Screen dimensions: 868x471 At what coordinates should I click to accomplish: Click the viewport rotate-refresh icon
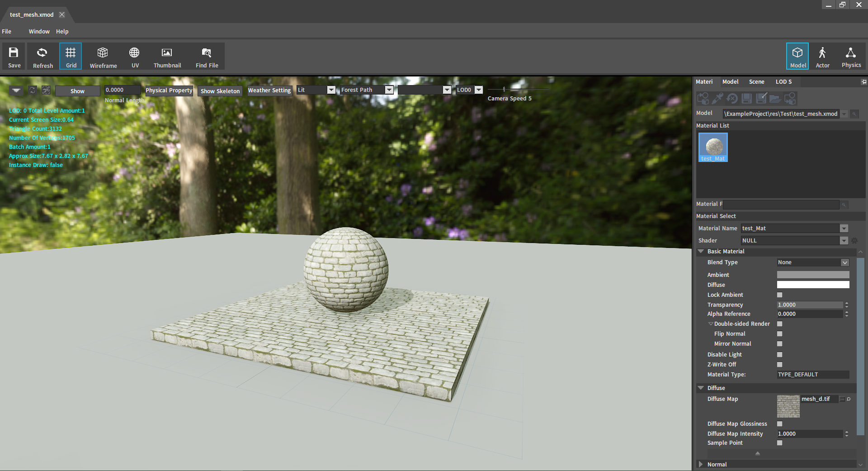(33, 90)
